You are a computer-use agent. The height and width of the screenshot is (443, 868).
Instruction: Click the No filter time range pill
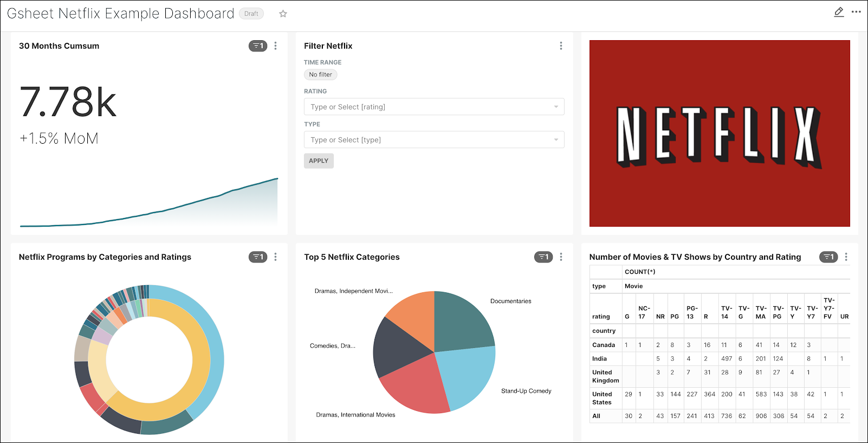tap(320, 75)
